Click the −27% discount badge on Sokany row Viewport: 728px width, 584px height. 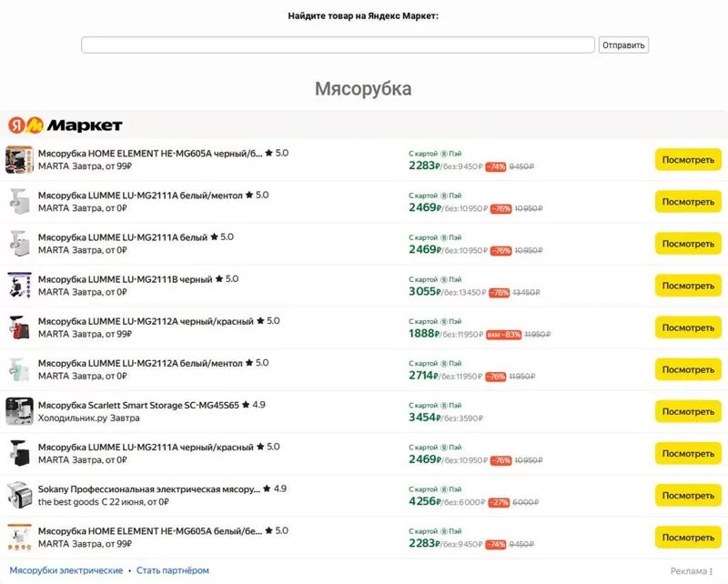pos(499,502)
